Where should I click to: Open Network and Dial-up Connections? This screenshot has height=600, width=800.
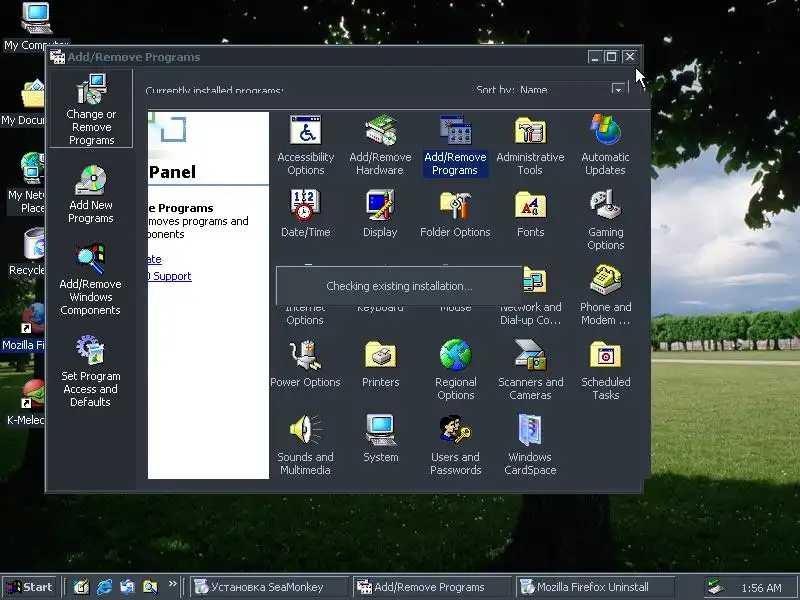531,296
